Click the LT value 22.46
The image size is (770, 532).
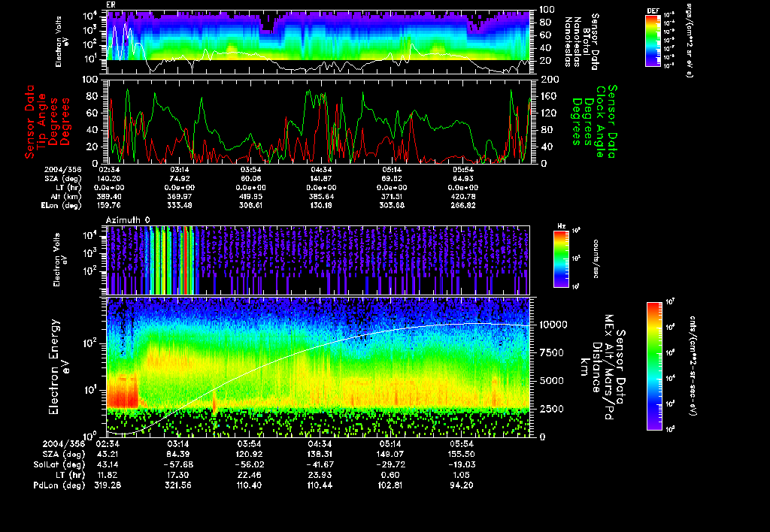point(249,475)
